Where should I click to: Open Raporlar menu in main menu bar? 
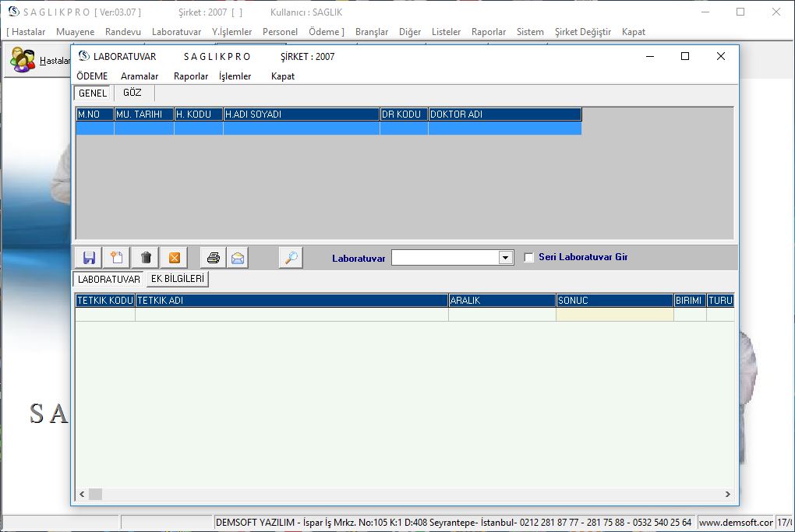coord(488,32)
